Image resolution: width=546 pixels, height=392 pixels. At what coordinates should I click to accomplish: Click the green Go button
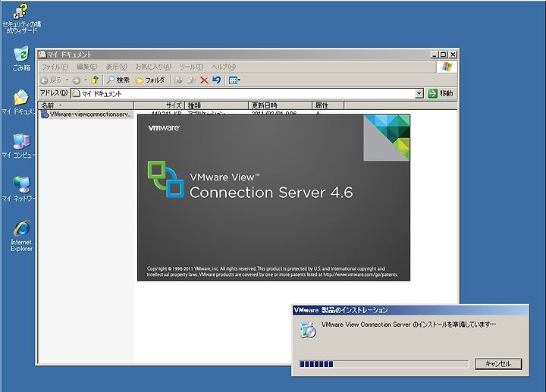pyautogui.click(x=441, y=93)
